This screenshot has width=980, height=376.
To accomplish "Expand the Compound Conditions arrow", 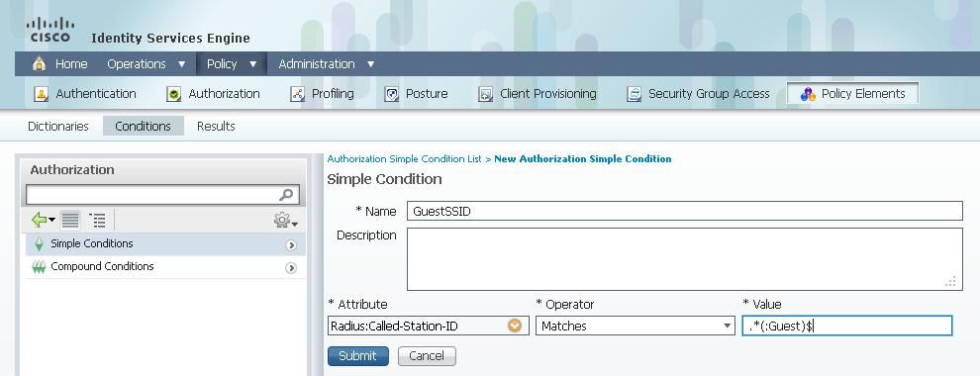I will click(291, 268).
